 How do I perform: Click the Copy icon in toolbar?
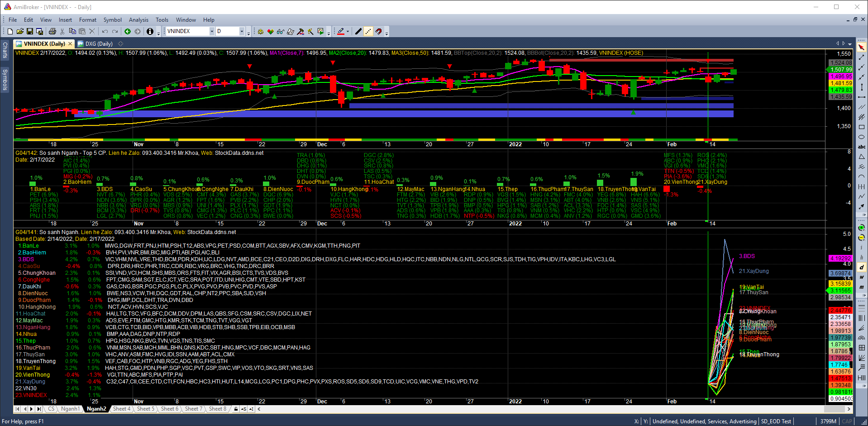[x=72, y=31]
